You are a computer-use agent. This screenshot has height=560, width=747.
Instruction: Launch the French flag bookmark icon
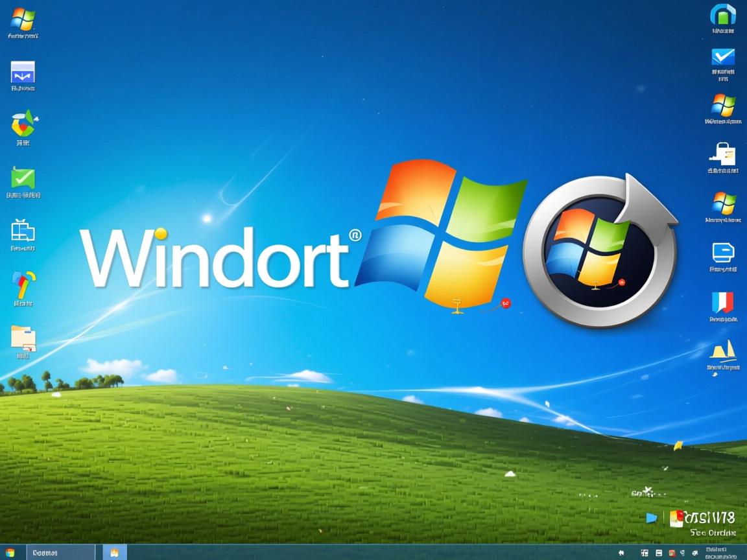[722, 301]
